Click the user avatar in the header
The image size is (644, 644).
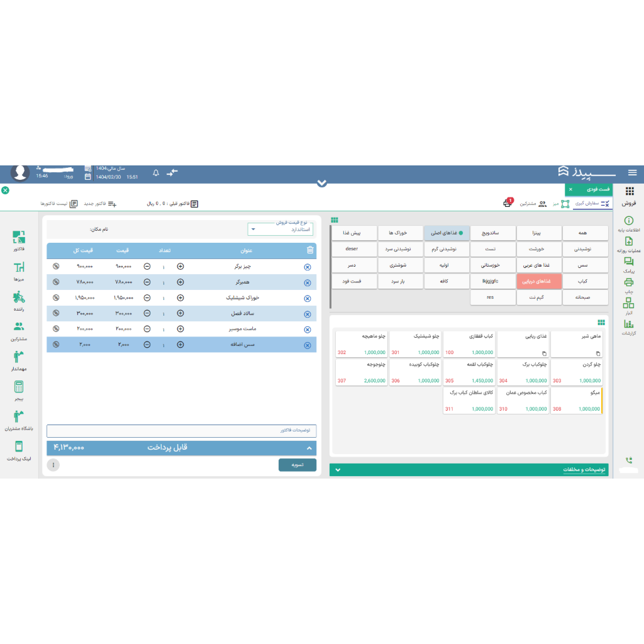(19, 173)
